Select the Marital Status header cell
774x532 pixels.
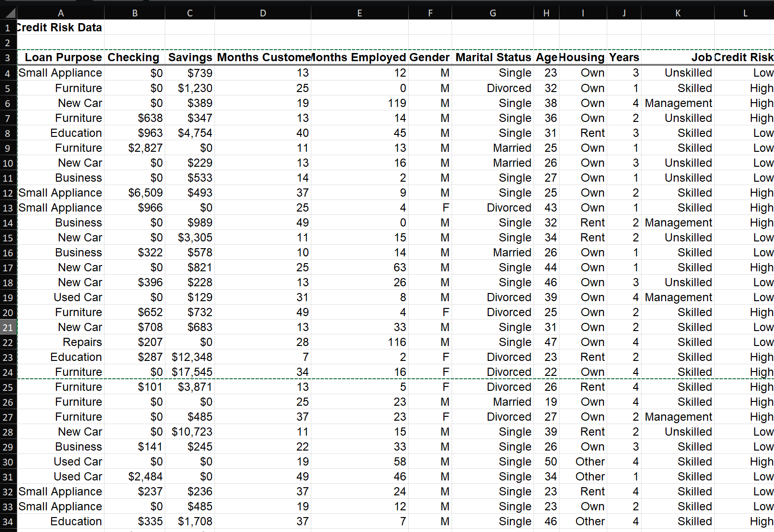(x=493, y=57)
